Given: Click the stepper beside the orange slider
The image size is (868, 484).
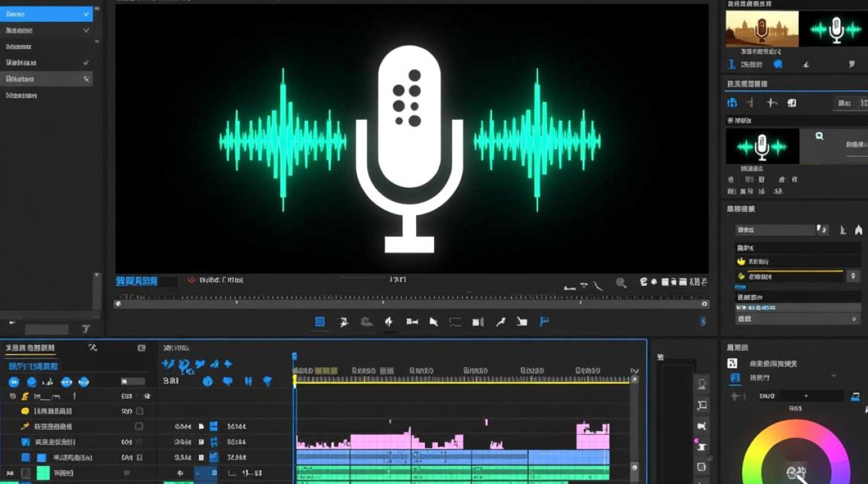Looking at the screenshot, I should point(853,276).
